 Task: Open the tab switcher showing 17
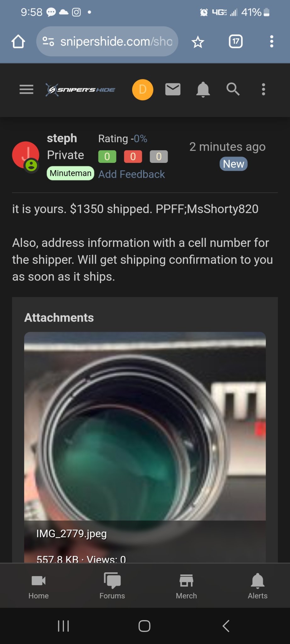pos(236,42)
